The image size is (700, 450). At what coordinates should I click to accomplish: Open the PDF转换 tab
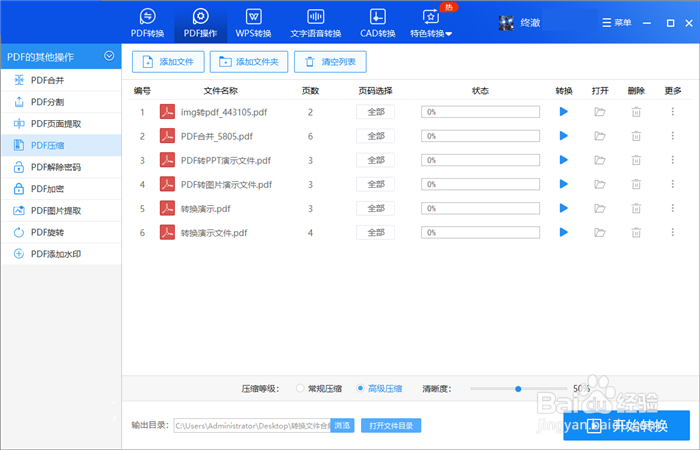point(147,22)
